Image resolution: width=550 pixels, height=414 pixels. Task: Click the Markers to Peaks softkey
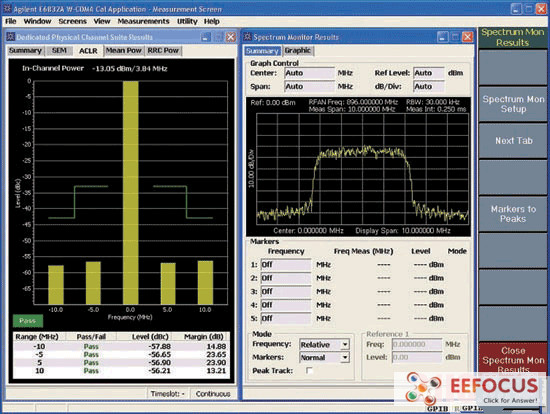pyautogui.click(x=513, y=214)
